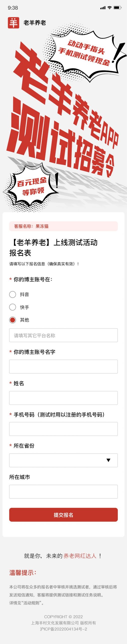Click the 所在城市 text field
The image size is (127, 644).
(x=63, y=492)
